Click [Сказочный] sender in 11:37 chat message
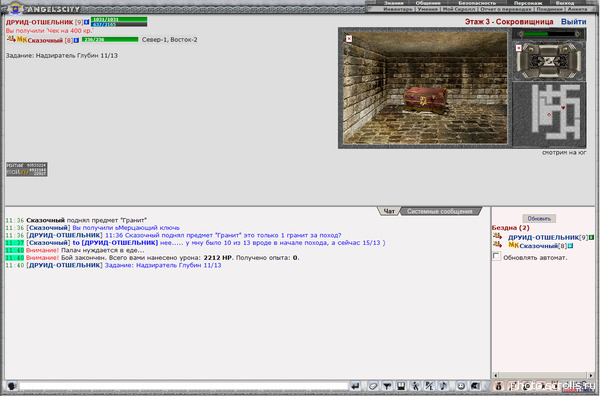600x396 pixels. point(48,243)
